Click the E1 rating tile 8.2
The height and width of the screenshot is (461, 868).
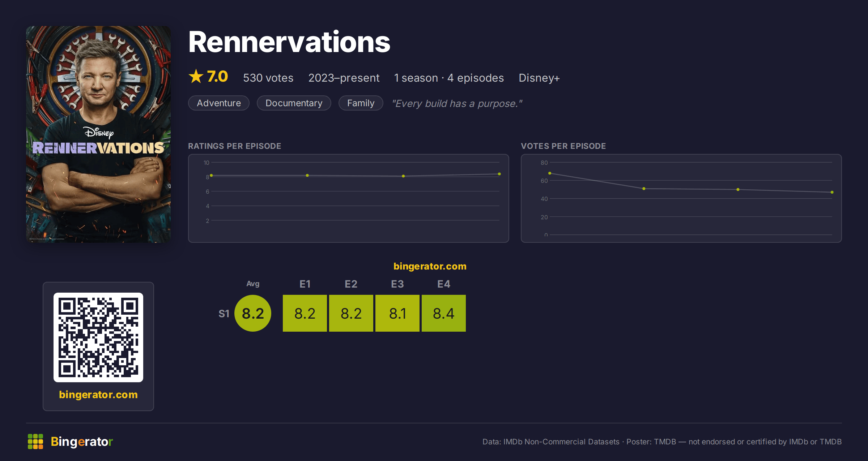(305, 313)
